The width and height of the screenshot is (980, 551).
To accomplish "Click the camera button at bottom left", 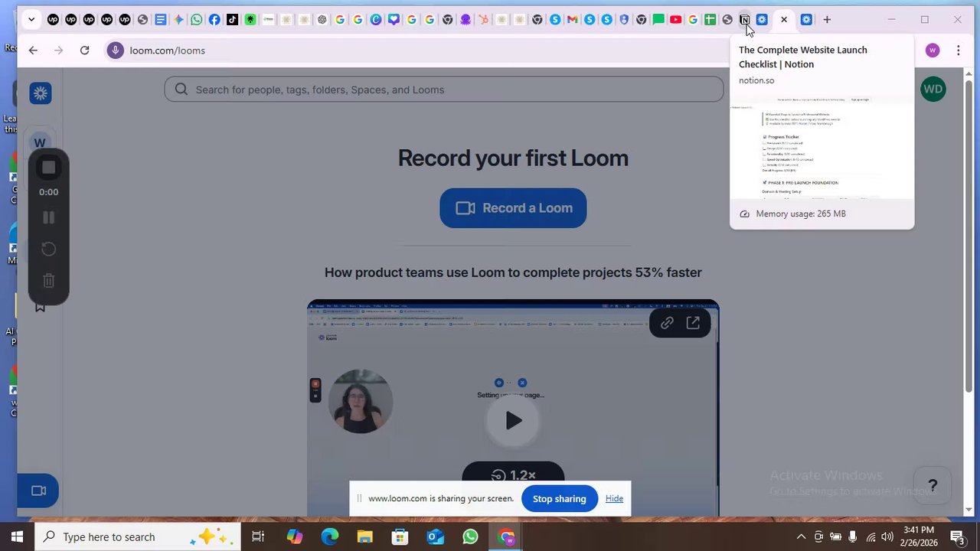I will (38, 491).
